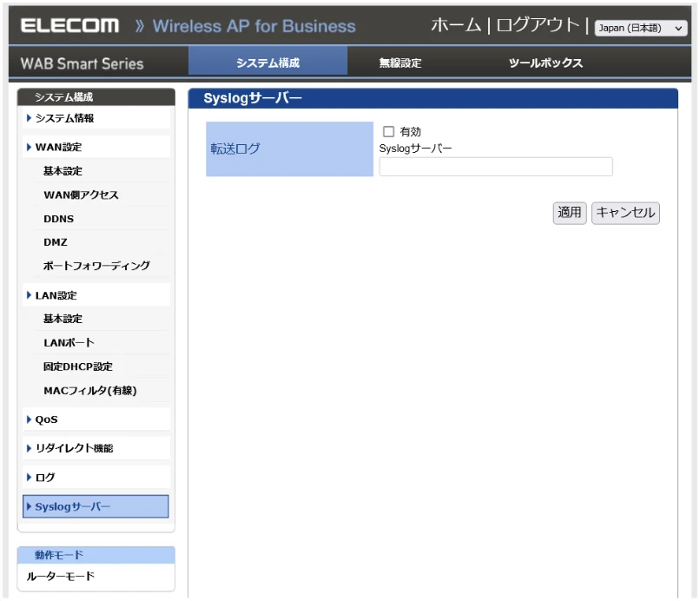Click the arrow beside Syslogサーバー sidebar item
The image size is (700, 601).
coord(29,506)
